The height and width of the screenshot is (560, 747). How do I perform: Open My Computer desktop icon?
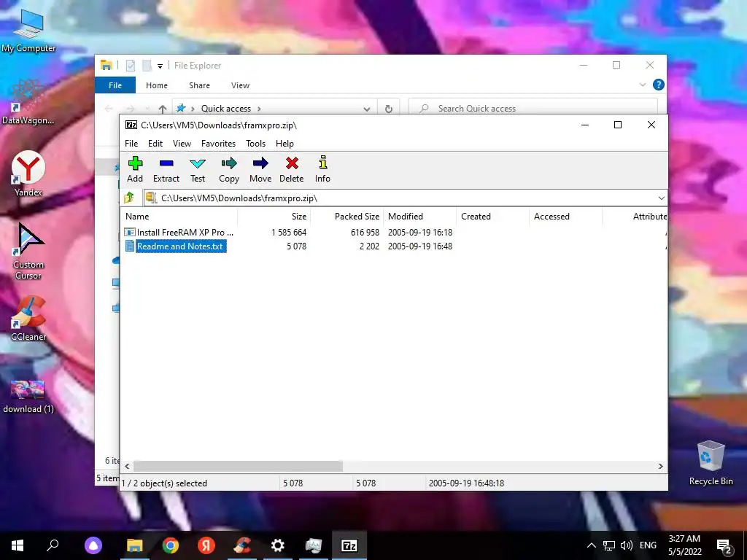(x=28, y=30)
